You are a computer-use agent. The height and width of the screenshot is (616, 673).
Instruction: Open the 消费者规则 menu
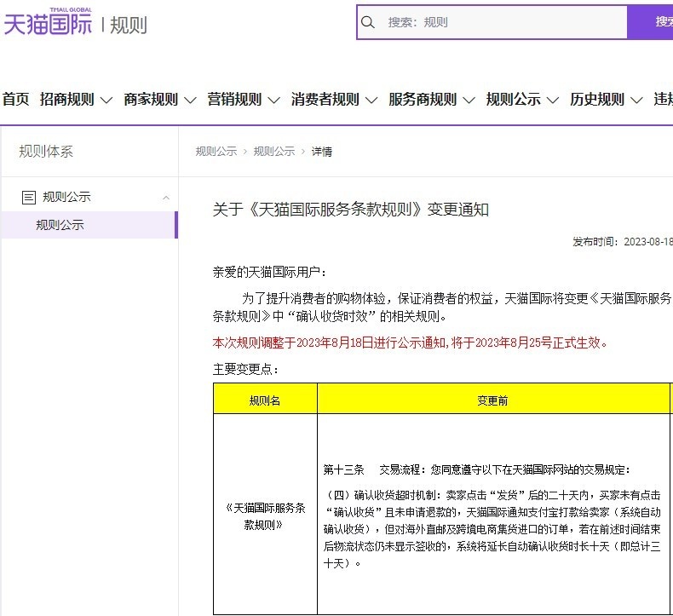pyautogui.click(x=325, y=99)
